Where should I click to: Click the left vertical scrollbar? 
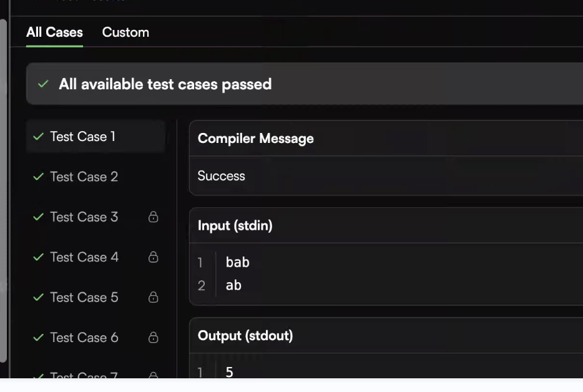pos(3,190)
